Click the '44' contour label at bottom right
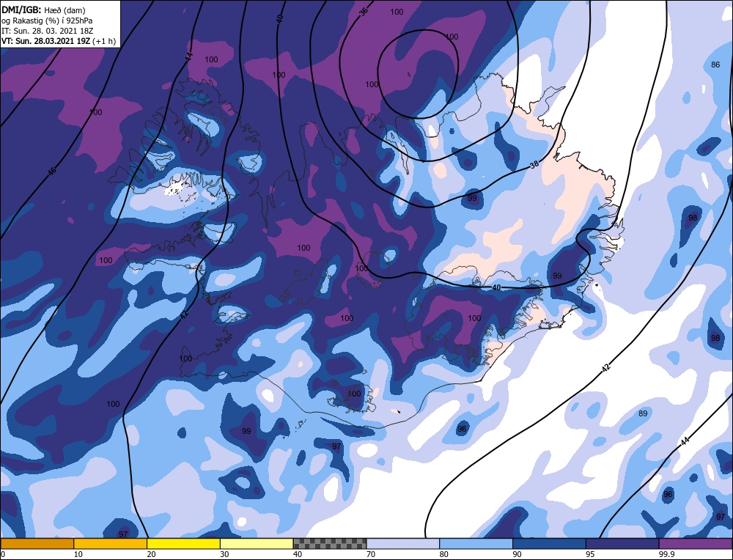The image size is (733, 560). pos(685,441)
